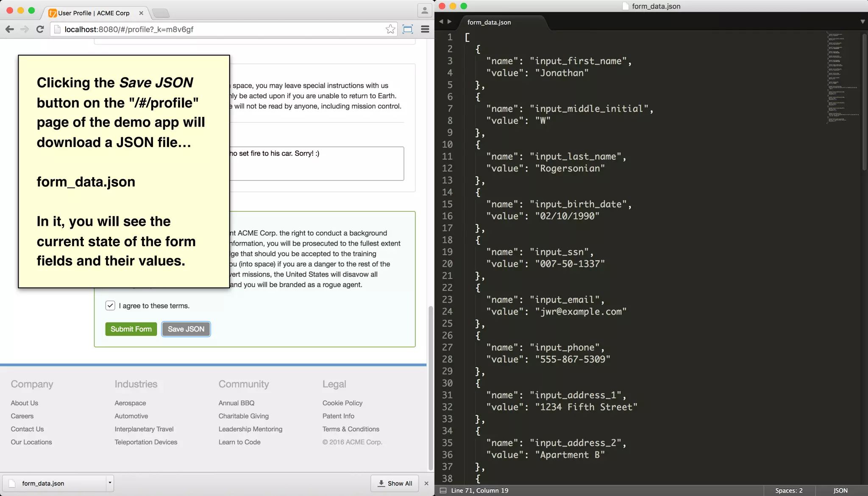Select the User Profile | ACME Corp tab
This screenshot has height=496, width=868.
(94, 13)
